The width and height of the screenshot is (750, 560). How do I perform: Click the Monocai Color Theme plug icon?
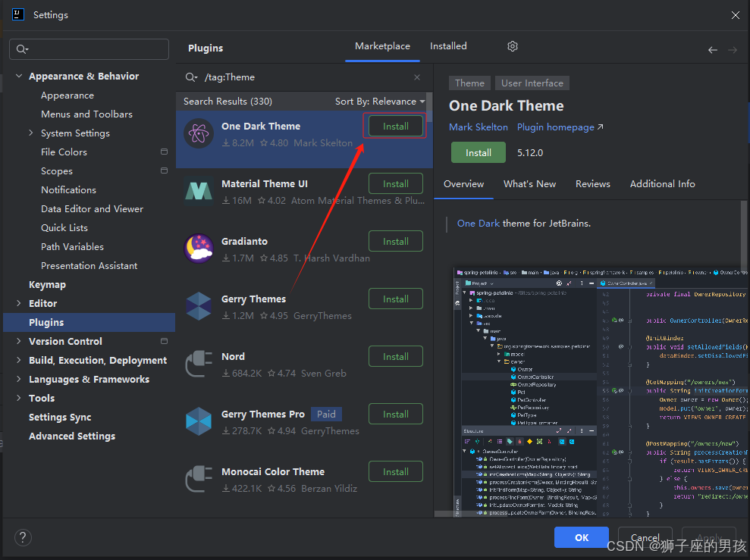[199, 479]
